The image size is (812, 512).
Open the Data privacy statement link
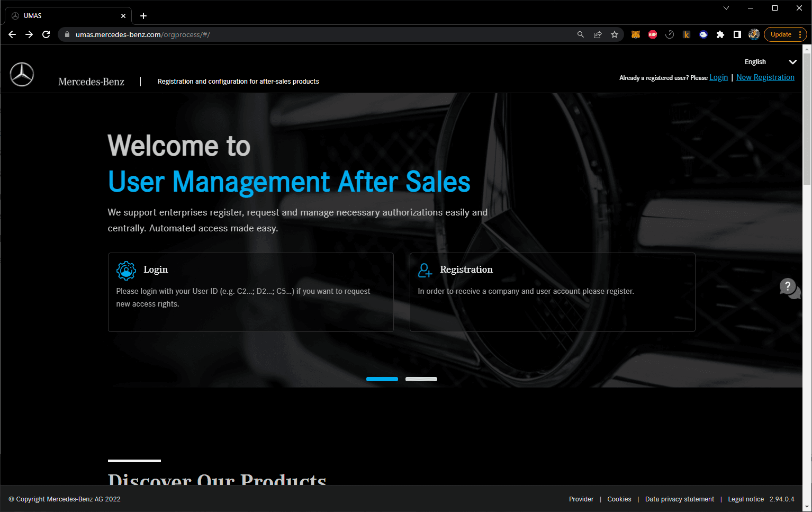679,499
